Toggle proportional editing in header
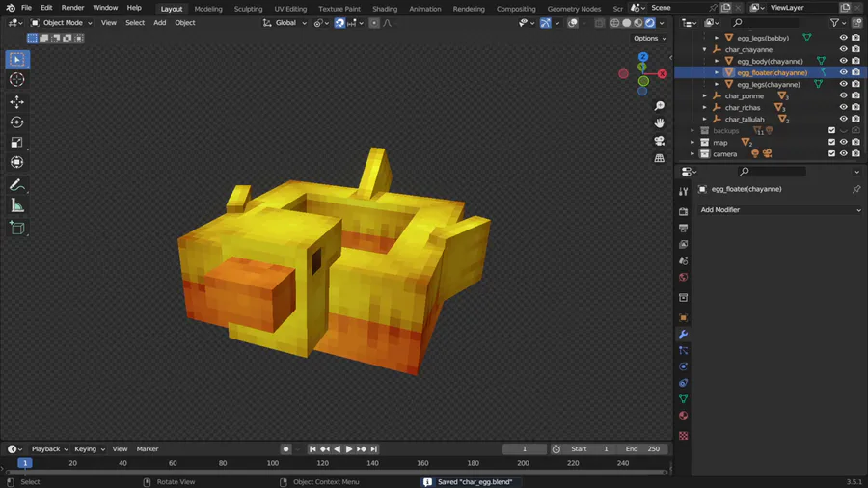 [x=374, y=23]
